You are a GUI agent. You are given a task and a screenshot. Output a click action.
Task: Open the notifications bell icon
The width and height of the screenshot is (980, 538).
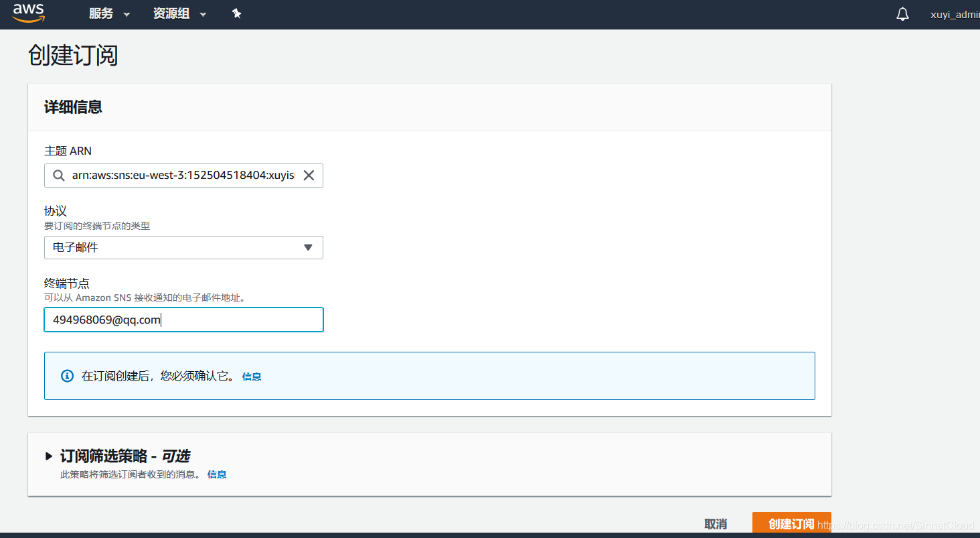[x=902, y=14]
